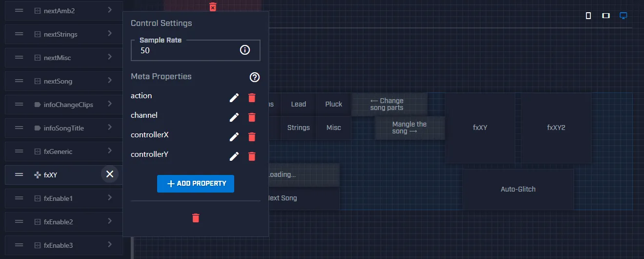The height and width of the screenshot is (259, 644).
Task: Select the nextSong list item
Action: [58, 81]
